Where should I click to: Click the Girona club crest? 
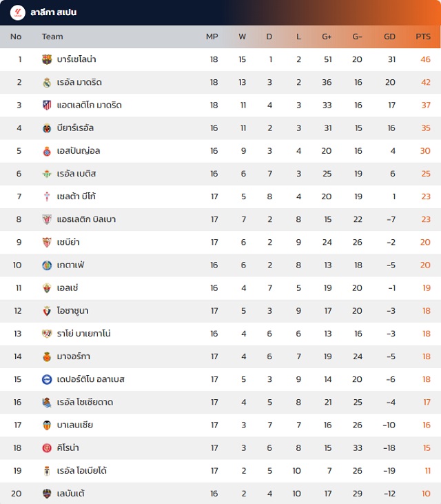click(x=47, y=447)
